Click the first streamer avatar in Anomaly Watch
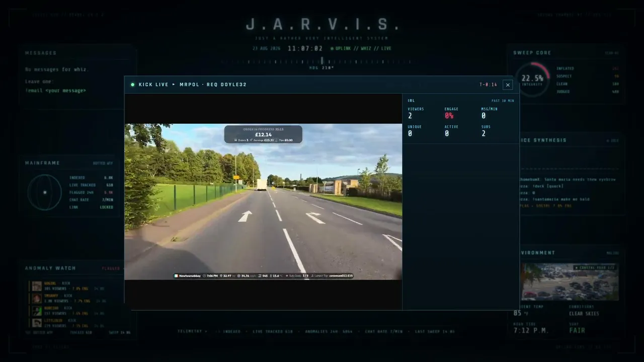Screen dimensions: 644x362 (37, 286)
